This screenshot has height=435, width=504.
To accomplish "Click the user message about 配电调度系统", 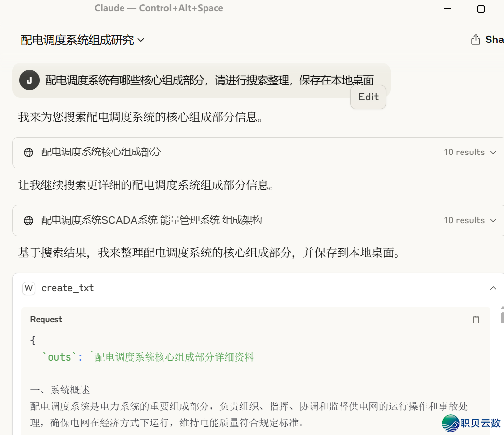I will (x=209, y=80).
